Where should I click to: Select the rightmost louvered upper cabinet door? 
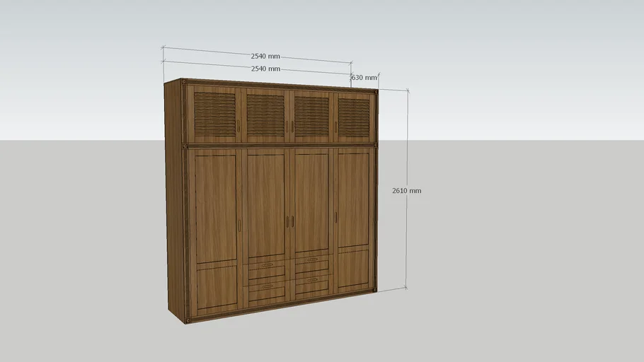(x=353, y=115)
